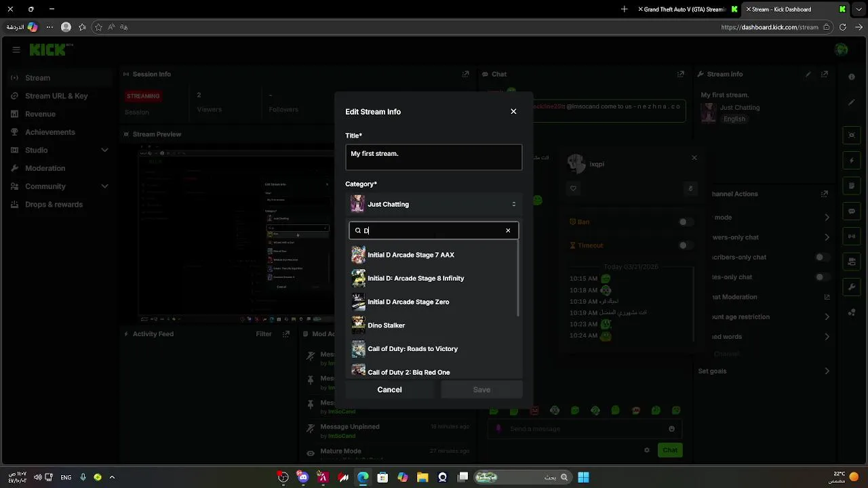The width and height of the screenshot is (868, 488).
Task: Click the Send a message field
Action: (x=586, y=428)
